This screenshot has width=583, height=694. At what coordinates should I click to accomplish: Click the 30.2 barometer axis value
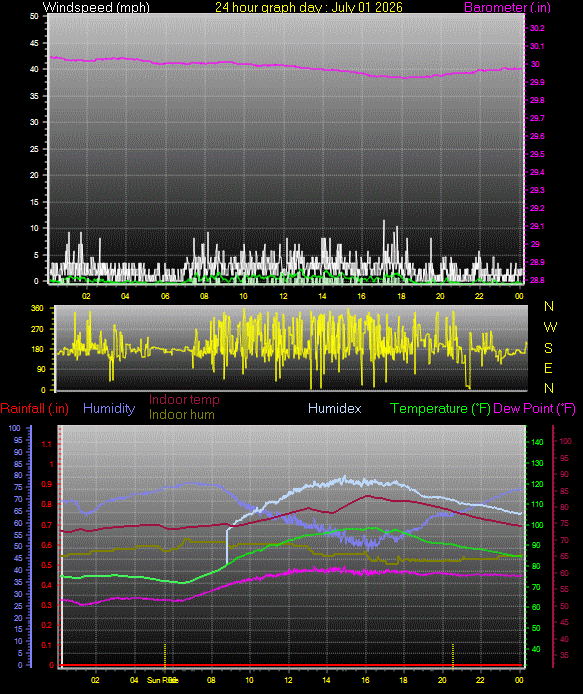click(x=537, y=28)
